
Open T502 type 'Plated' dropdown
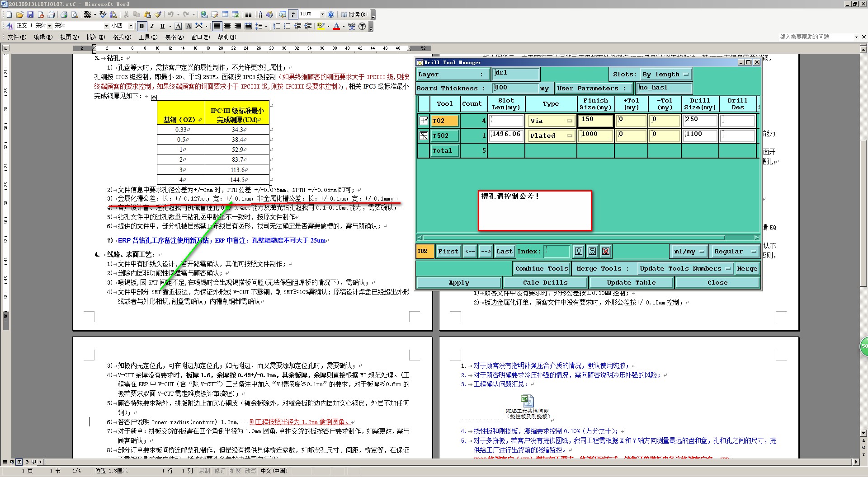tap(551, 136)
